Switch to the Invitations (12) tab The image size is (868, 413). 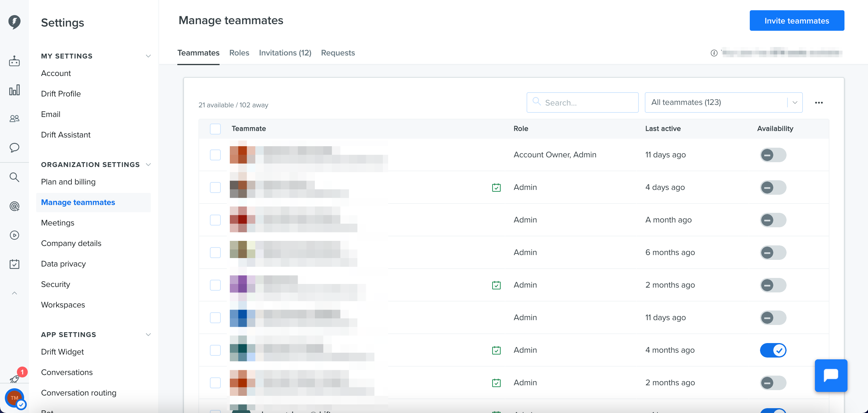(x=285, y=53)
